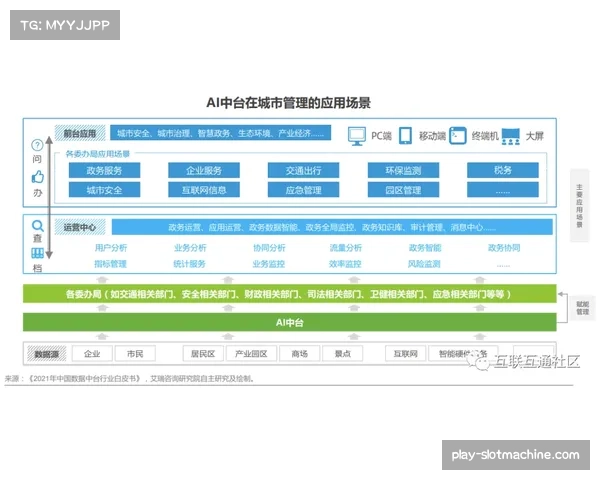
Task: Click the 赋能管理 side label
Action: pyautogui.click(x=582, y=308)
